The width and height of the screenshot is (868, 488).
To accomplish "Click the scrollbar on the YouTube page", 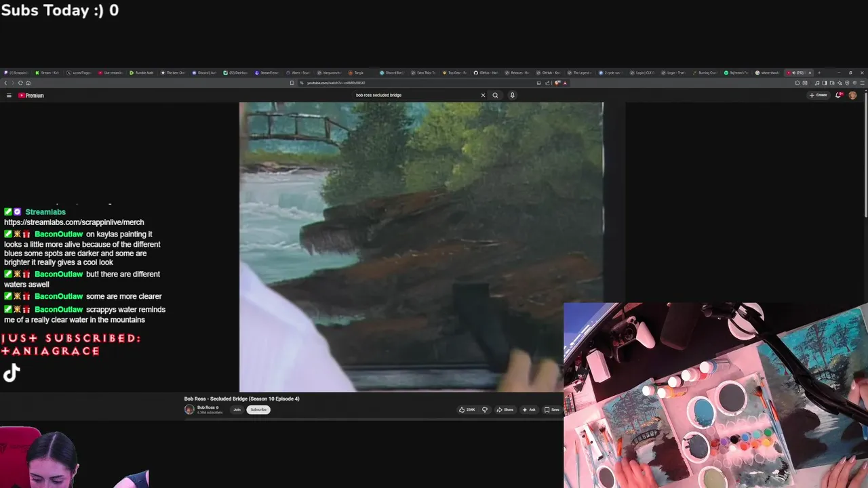I will click(x=865, y=156).
